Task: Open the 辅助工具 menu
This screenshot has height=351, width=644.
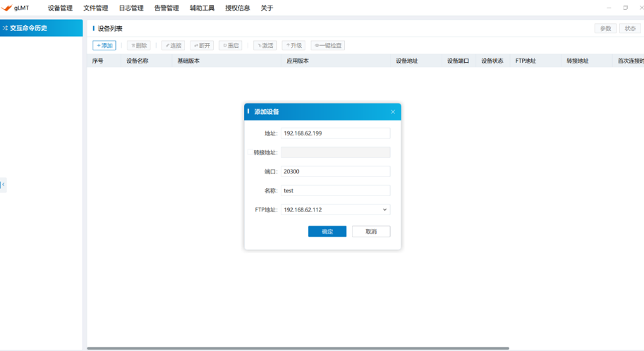Action: point(202,8)
